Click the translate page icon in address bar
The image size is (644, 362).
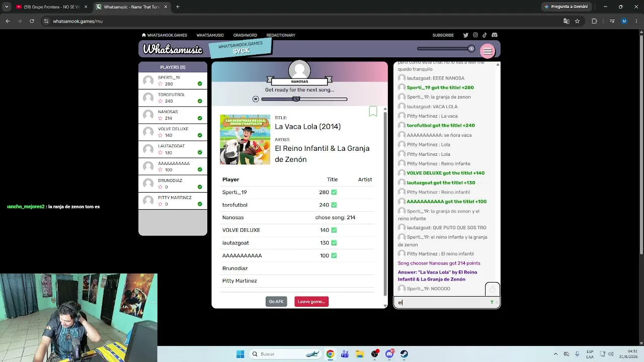(567, 21)
